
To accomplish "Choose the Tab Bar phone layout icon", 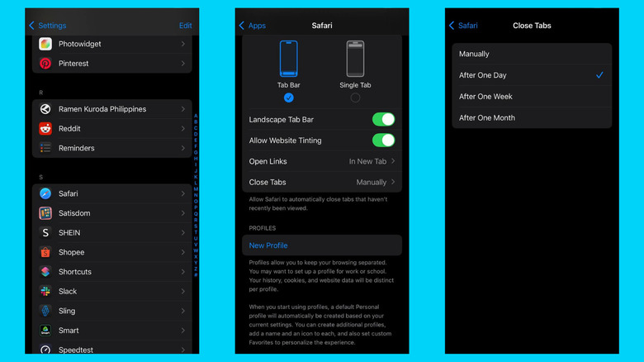I will [288, 59].
